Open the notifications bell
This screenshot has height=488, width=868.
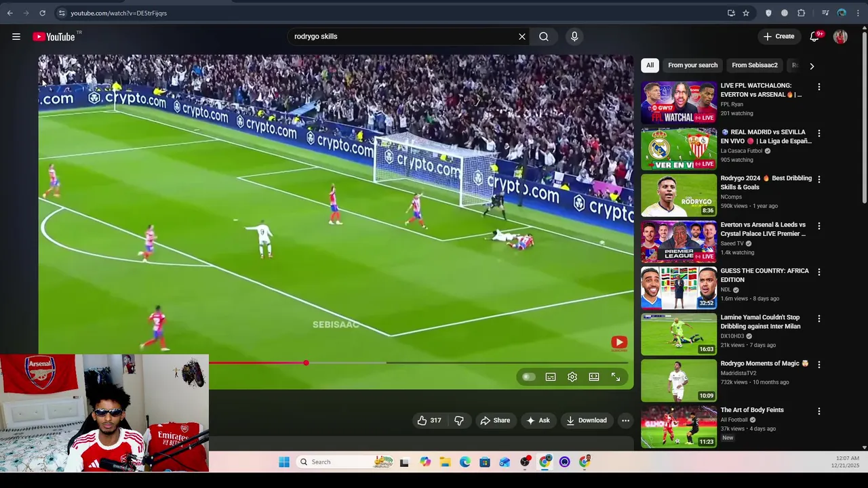(814, 37)
